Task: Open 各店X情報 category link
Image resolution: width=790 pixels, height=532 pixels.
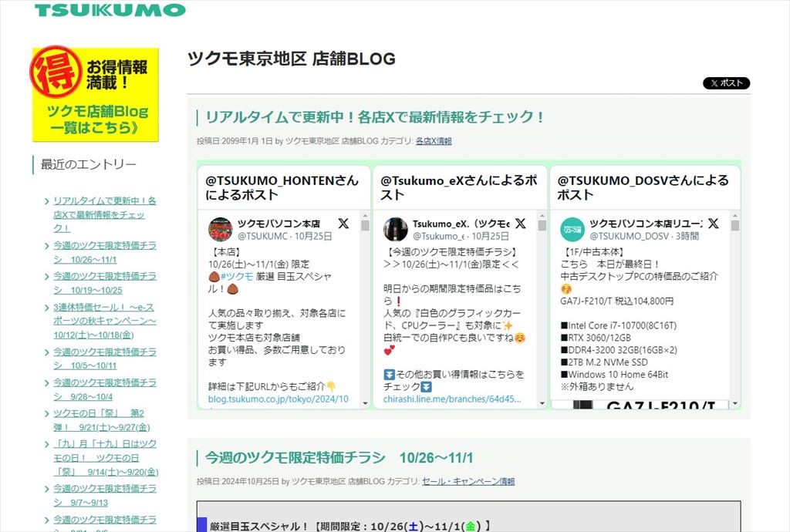Action: pos(434,141)
